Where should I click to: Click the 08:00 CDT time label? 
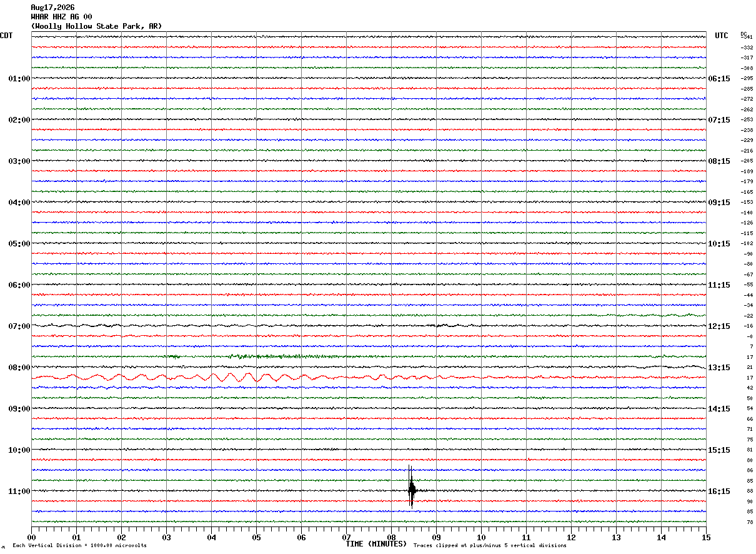pyautogui.click(x=19, y=368)
